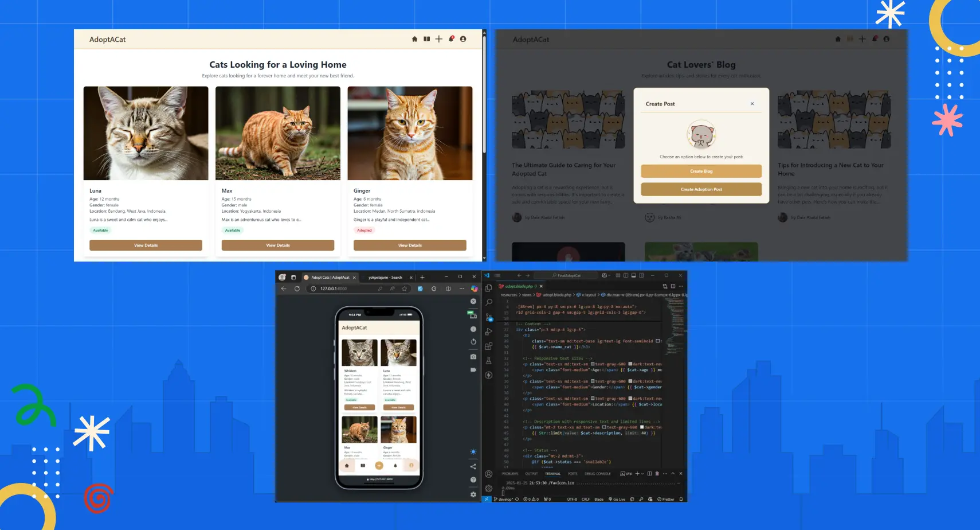Open the VS Code Explorer icon

[489, 288]
